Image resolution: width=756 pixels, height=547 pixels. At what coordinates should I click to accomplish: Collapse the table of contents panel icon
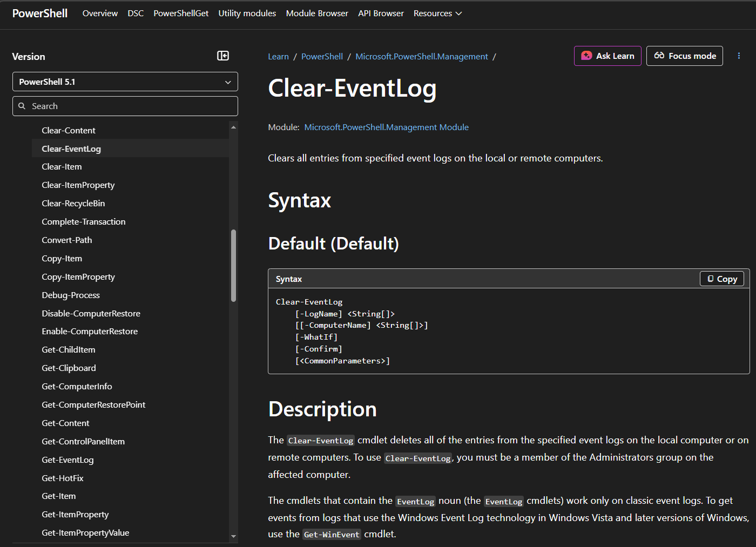click(x=223, y=56)
